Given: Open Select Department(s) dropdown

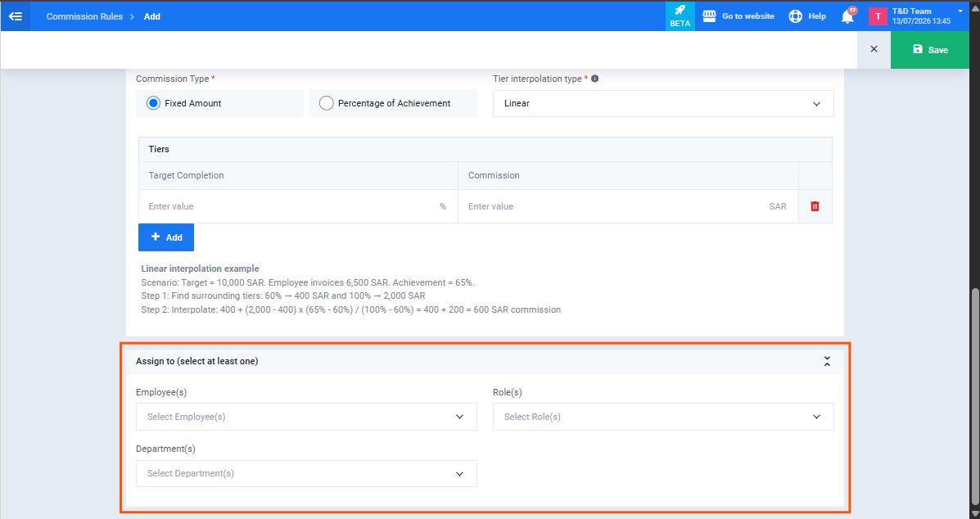Looking at the screenshot, I should point(306,473).
